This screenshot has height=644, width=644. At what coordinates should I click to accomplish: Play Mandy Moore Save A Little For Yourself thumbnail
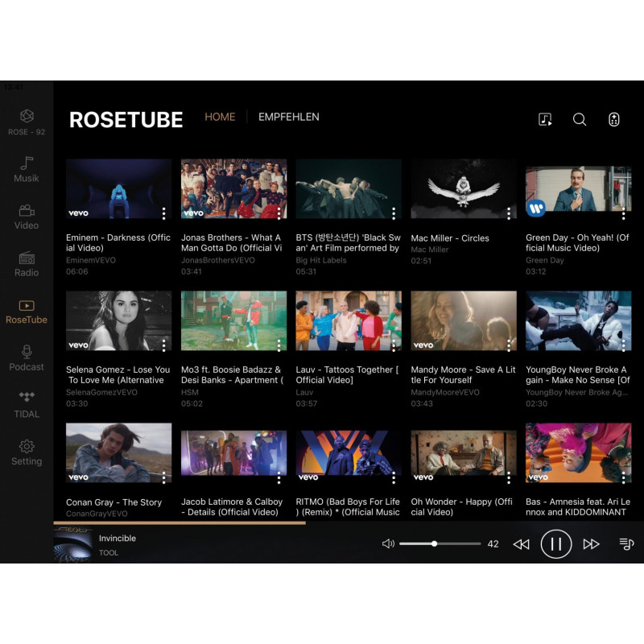(x=464, y=320)
